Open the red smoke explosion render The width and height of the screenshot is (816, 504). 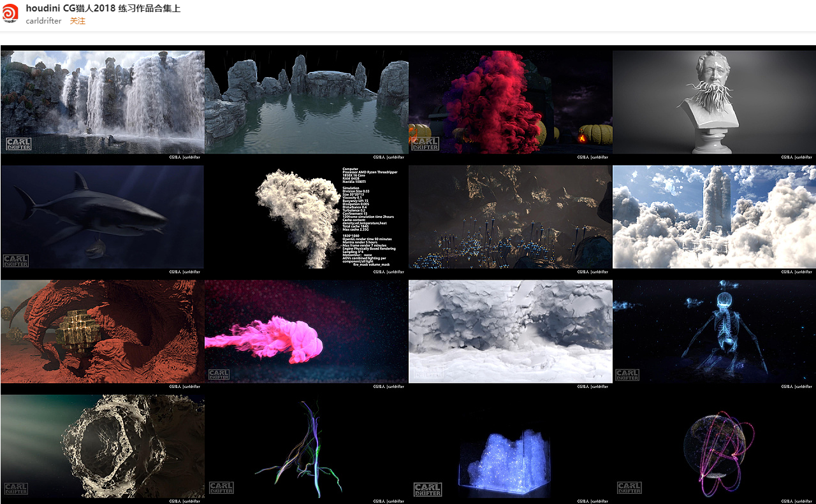[x=510, y=102]
